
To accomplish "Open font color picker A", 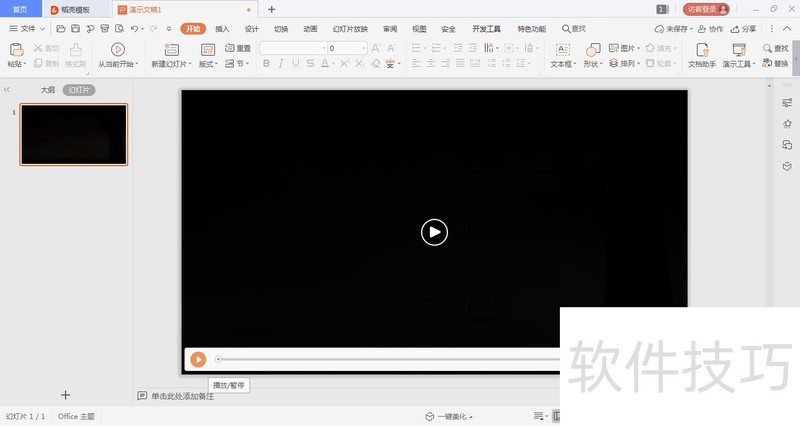I will pyautogui.click(x=325, y=63).
